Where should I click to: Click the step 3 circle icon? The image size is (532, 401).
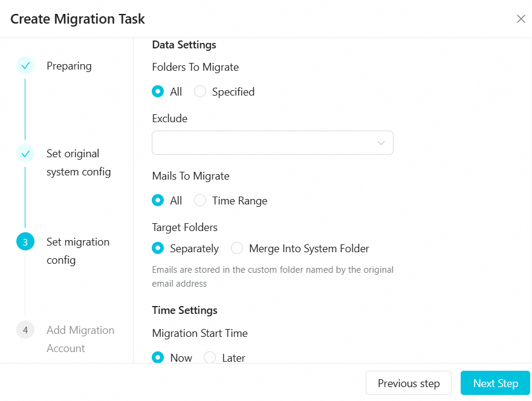click(x=25, y=242)
